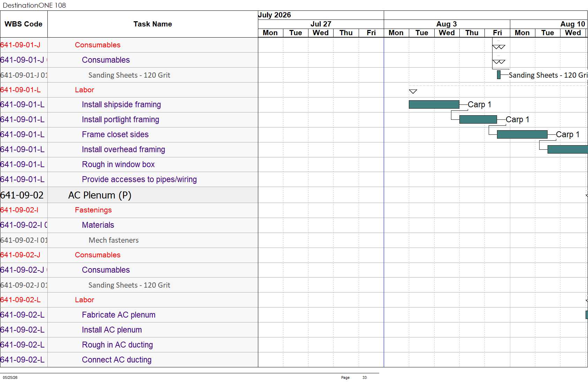The width and height of the screenshot is (588, 382).
Task: Click the Install overhead framing Gantt bar
Action: 567,149
